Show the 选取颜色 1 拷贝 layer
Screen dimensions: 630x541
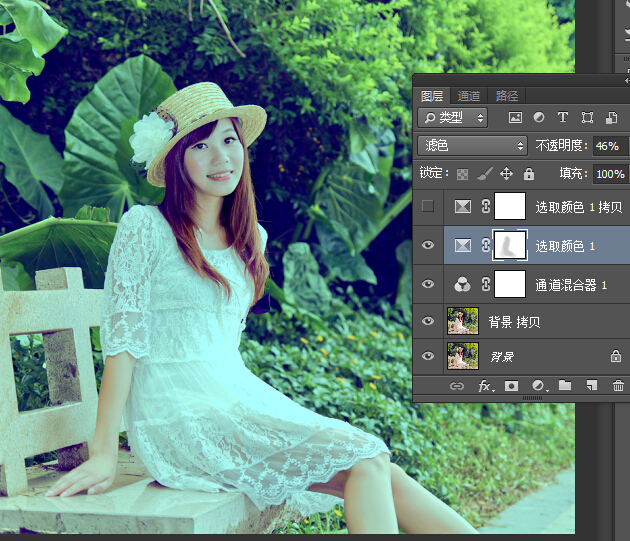[428, 207]
